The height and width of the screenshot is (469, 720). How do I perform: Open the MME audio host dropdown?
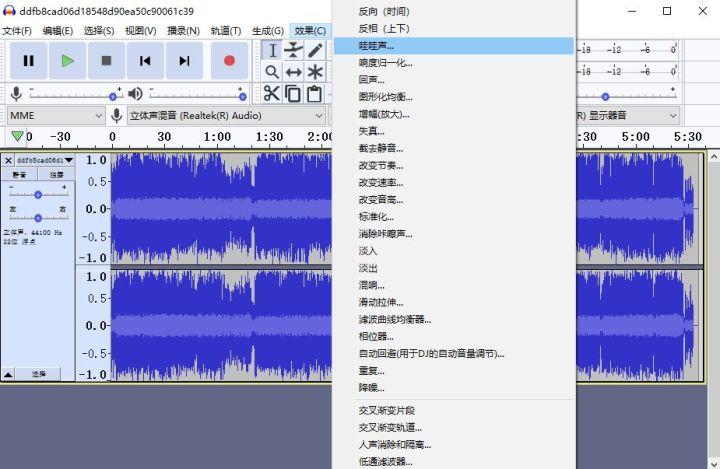coord(56,115)
